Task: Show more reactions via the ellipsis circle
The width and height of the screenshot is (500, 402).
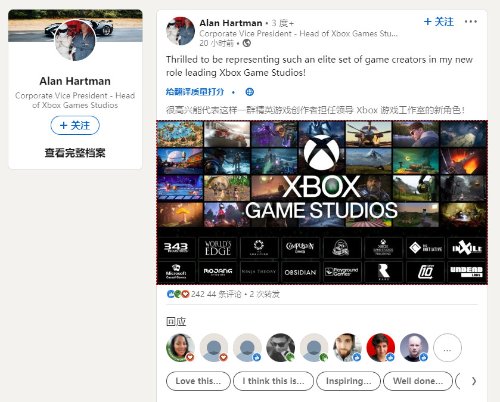Action: pyautogui.click(x=447, y=348)
